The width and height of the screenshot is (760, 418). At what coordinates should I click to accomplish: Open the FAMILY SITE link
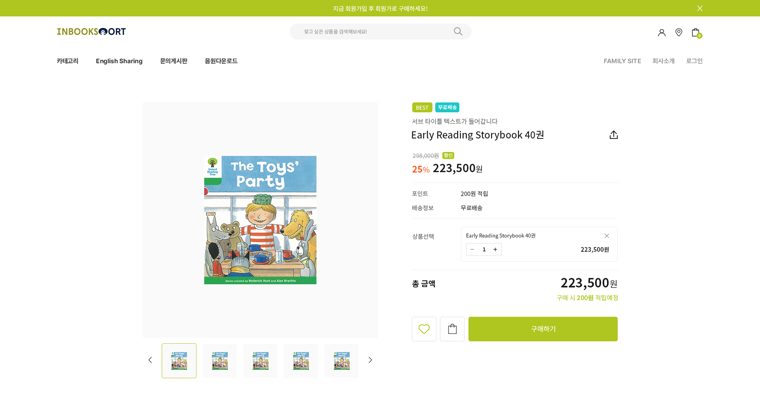[x=622, y=61]
